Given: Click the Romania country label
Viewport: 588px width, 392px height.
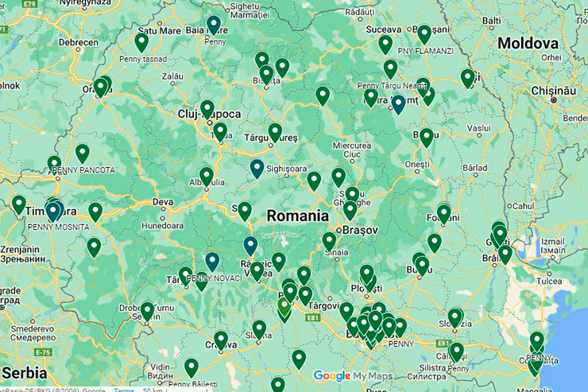Looking at the screenshot, I should (298, 216).
